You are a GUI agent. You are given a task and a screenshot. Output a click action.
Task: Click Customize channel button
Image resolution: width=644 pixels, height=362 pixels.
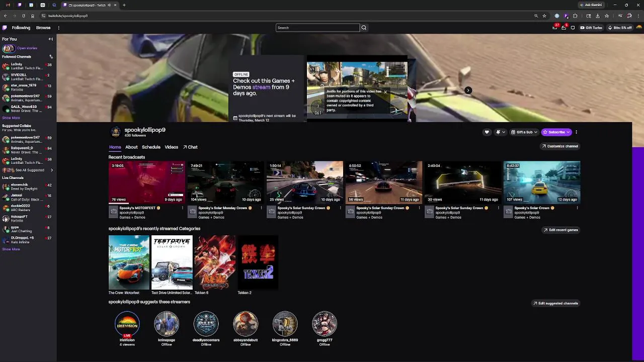(559, 146)
